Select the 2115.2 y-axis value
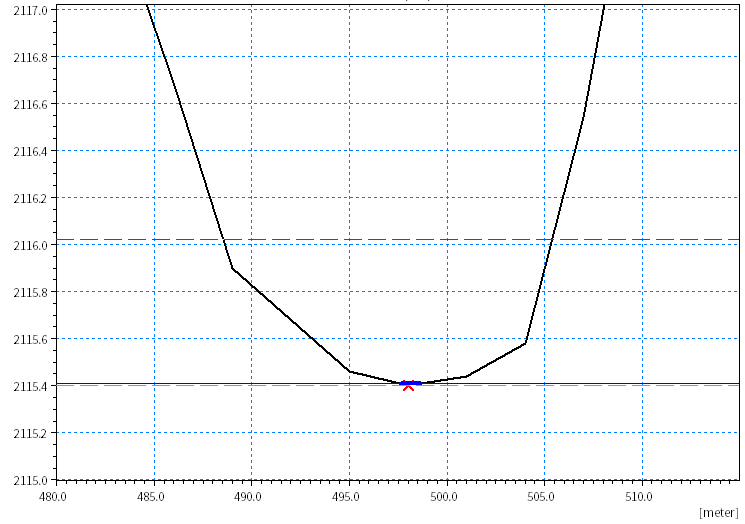Viewport: 745px width, 524px height. pos(30,434)
